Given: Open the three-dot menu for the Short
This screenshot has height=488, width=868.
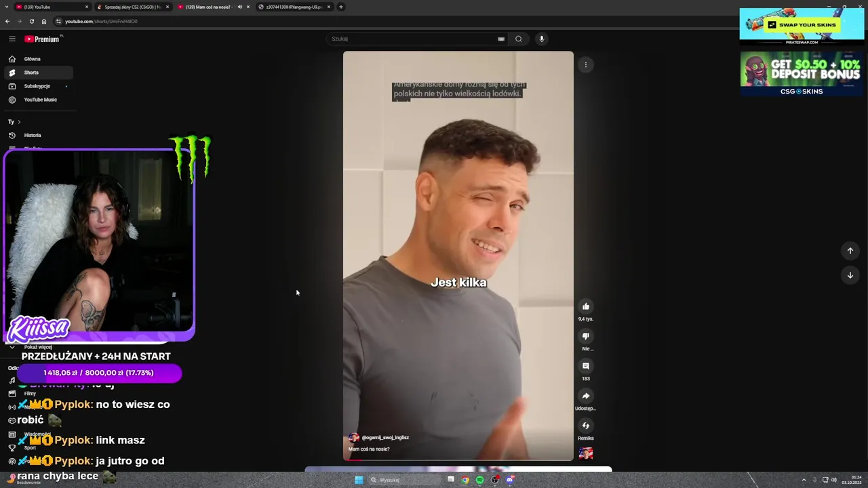Looking at the screenshot, I should [x=586, y=65].
